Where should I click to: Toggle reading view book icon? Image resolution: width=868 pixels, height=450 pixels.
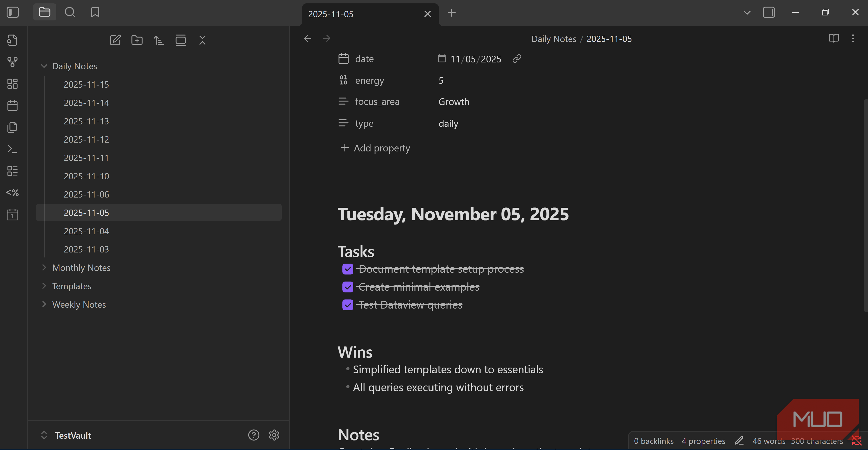[x=834, y=38]
